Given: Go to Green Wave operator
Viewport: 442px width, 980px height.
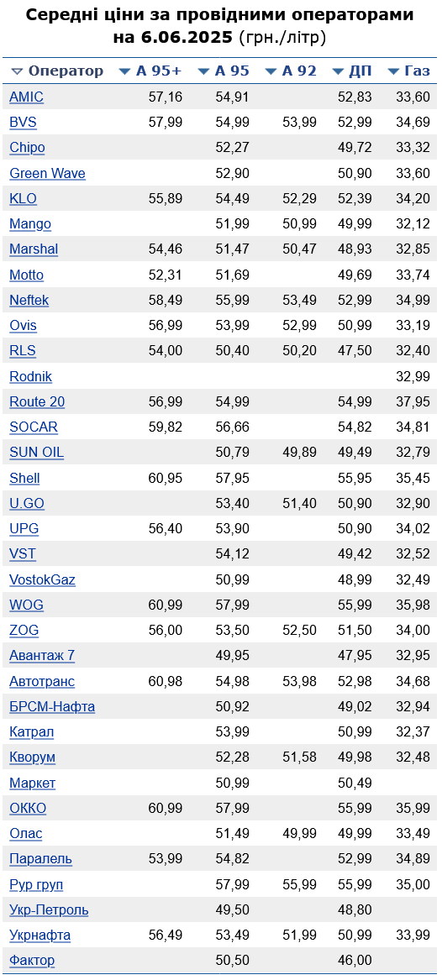Looking at the screenshot, I should (x=48, y=173).
